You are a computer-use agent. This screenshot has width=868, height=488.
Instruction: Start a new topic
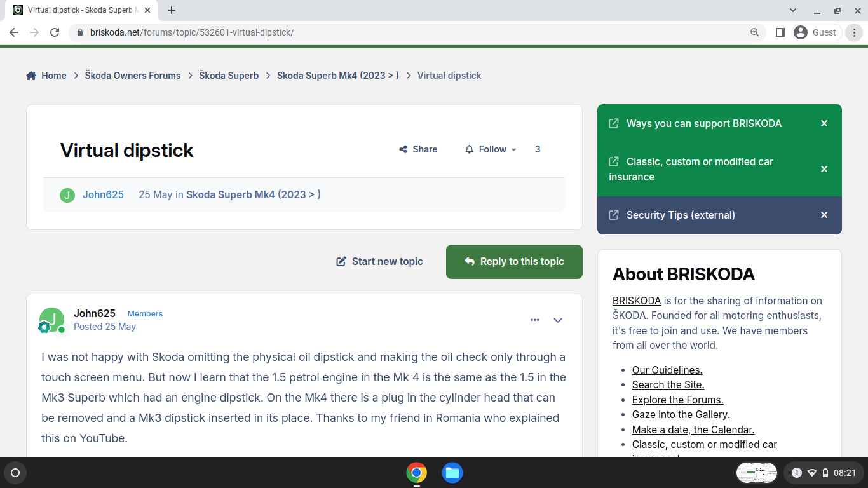click(379, 262)
